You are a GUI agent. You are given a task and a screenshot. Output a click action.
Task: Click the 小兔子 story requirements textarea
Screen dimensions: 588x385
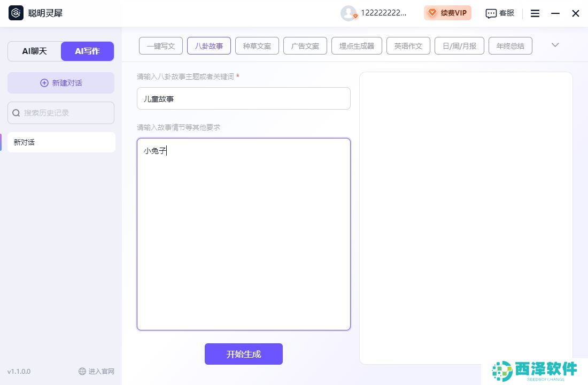point(244,234)
